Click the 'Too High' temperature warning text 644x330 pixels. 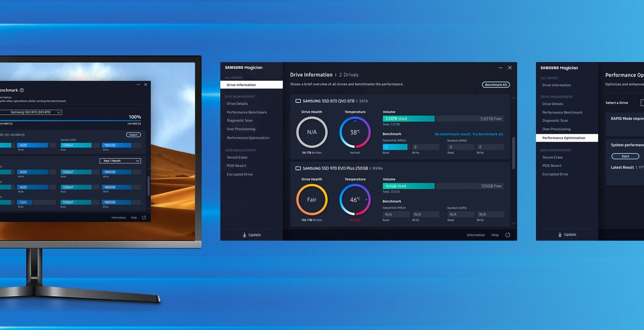[x=355, y=220]
